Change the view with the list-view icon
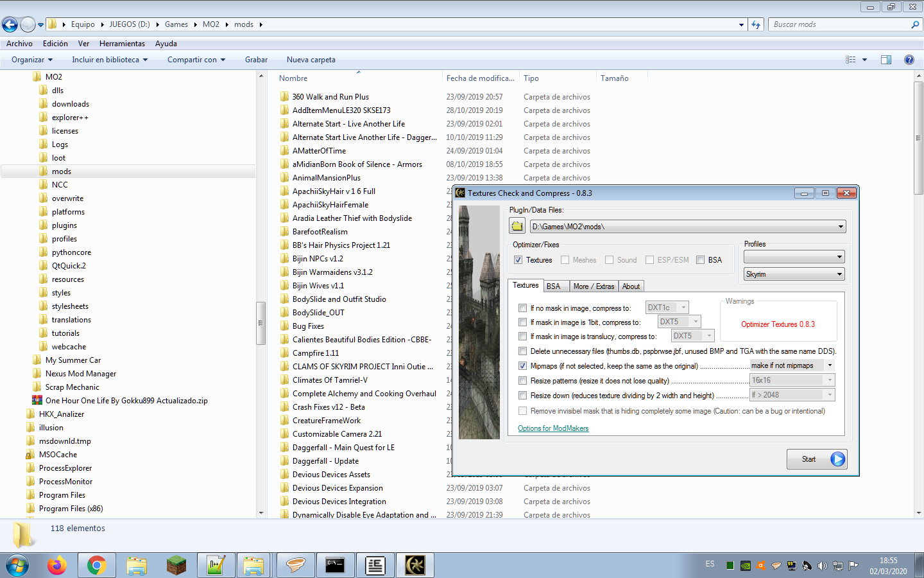The width and height of the screenshot is (924, 578). (x=851, y=60)
